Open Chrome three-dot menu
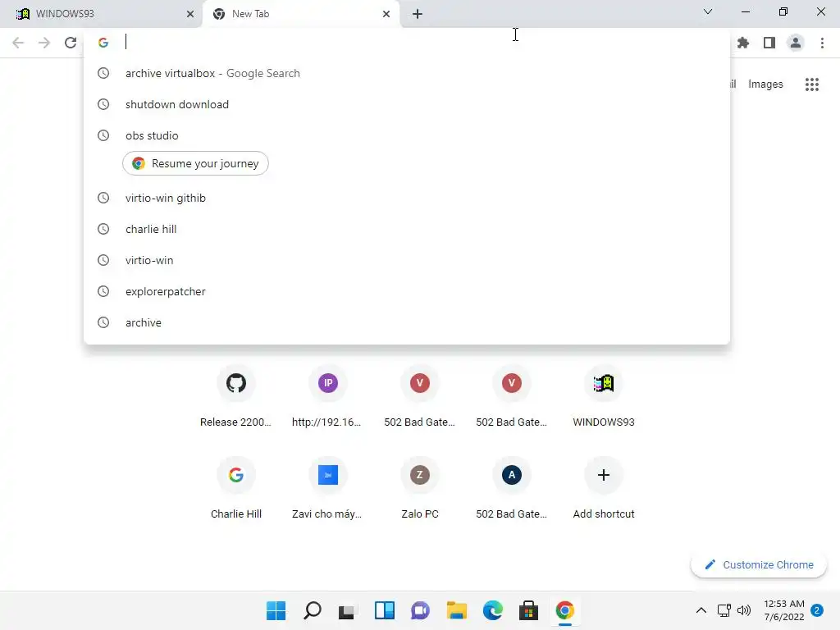 pyautogui.click(x=822, y=43)
